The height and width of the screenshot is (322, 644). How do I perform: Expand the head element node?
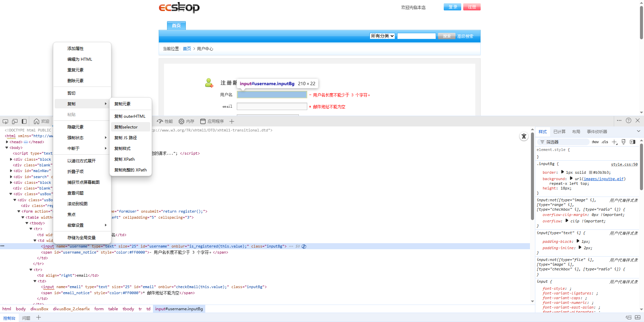(7, 142)
